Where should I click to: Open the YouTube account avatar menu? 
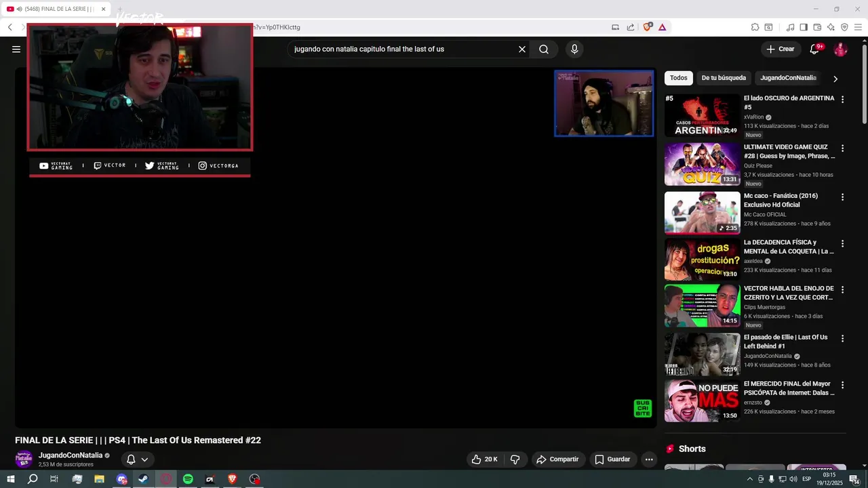click(x=840, y=49)
